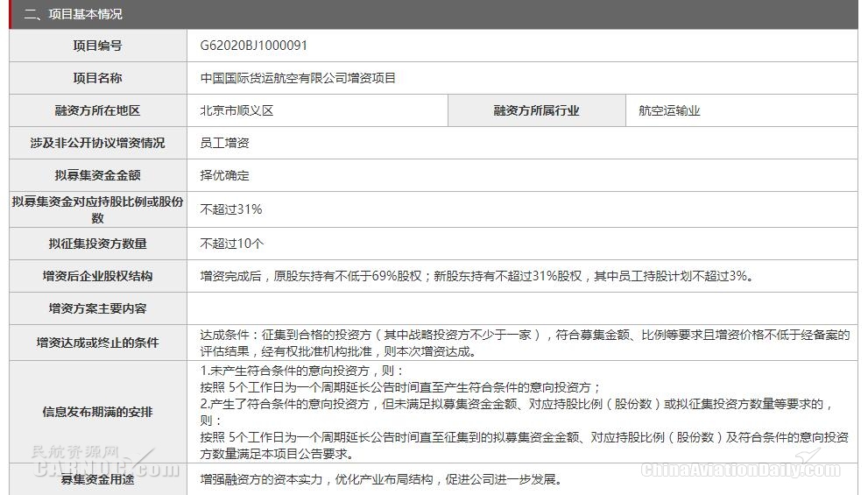Select the label 项目编号
868x495 pixels.
click(97, 46)
